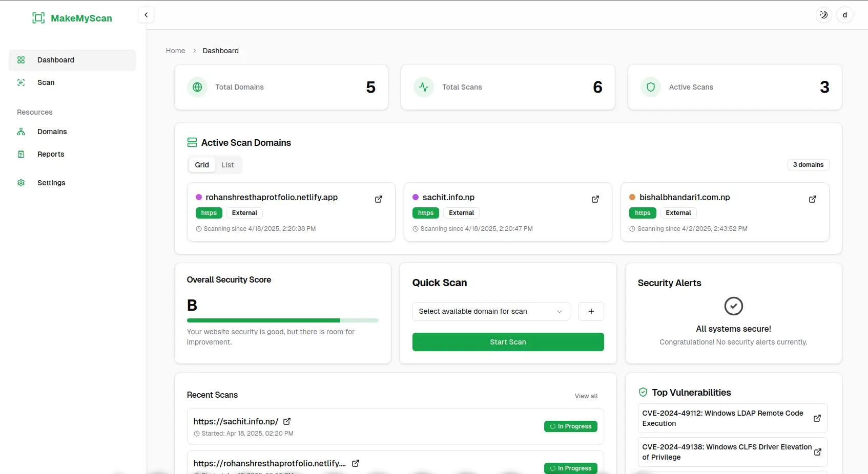Switch Active Scan Domains to List view
The image size is (868, 474).
pyautogui.click(x=227, y=165)
